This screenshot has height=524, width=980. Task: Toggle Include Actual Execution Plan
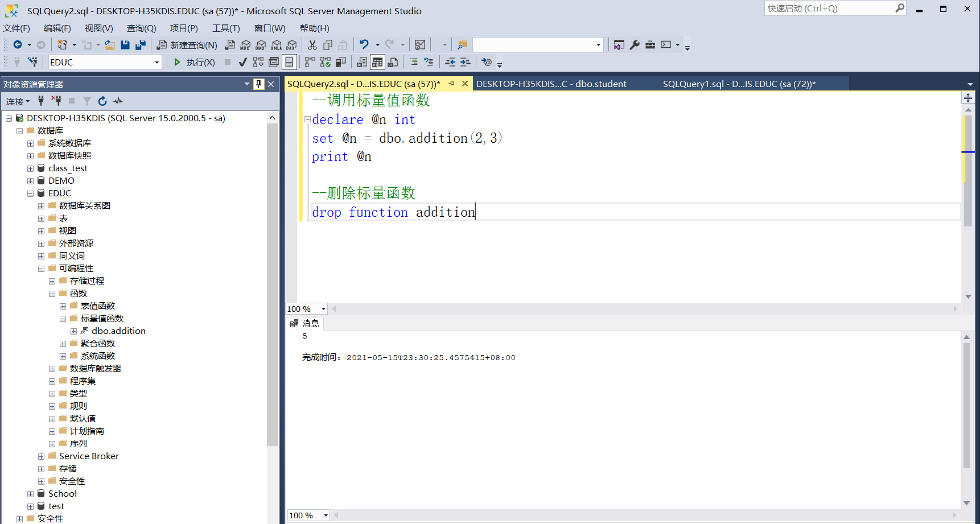310,62
